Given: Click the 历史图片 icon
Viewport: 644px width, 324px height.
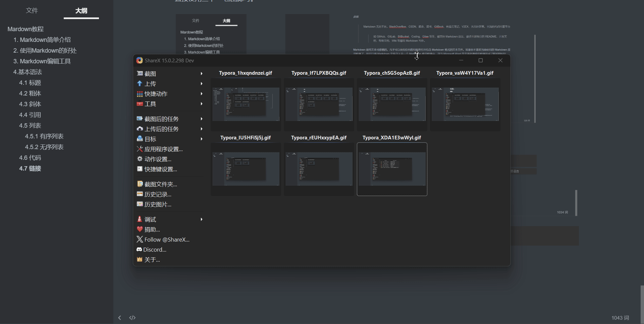Looking at the screenshot, I should coord(140,204).
